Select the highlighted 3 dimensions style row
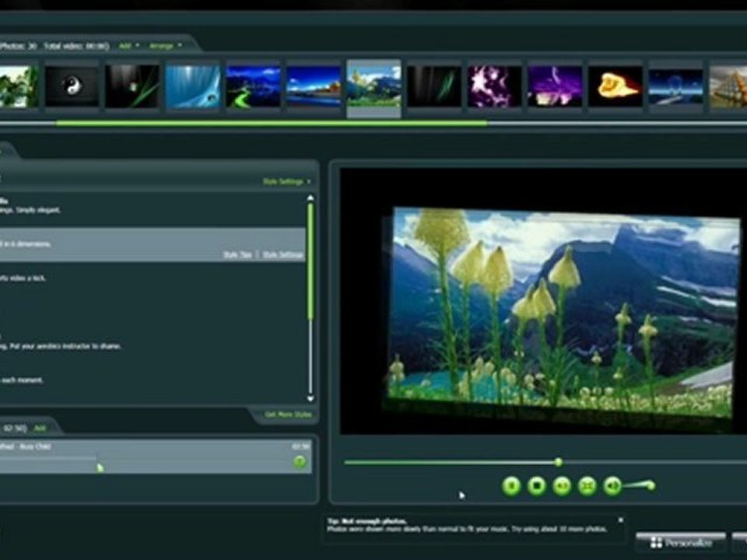Image resolution: width=747 pixels, height=560 pixels. (x=153, y=244)
